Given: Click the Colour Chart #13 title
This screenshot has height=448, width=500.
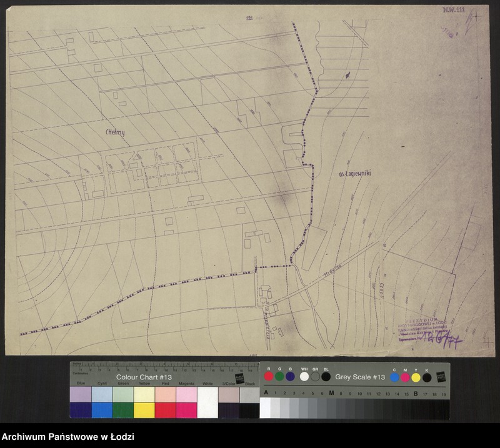Looking at the screenshot, I should 144,377.
